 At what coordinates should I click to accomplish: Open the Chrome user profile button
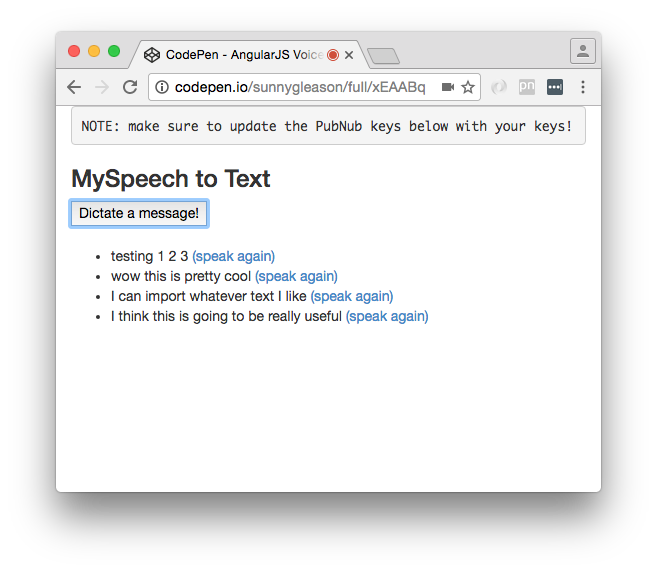(582, 51)
